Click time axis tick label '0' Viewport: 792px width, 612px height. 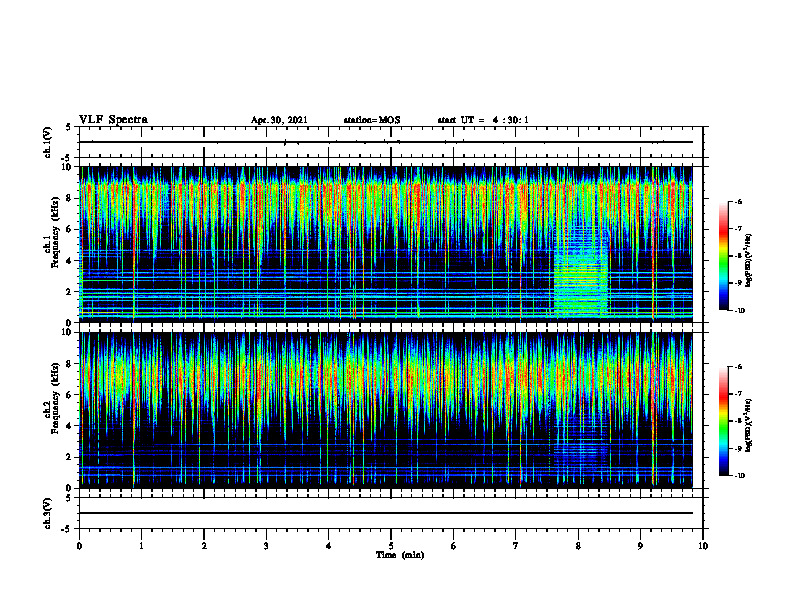tap(79, 546)
